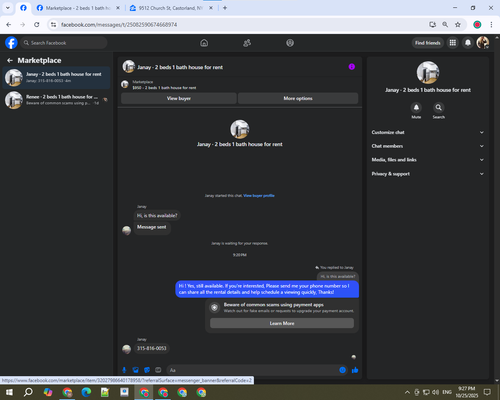Mute this Janay conversation
The image size is (500, 400).
point(416,108)
